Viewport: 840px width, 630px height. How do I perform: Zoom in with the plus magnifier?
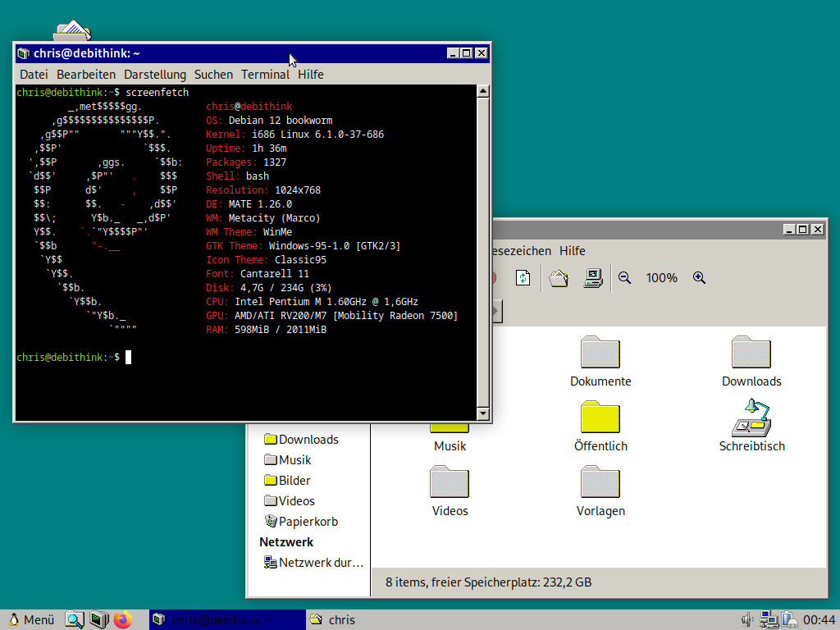(699, 277)
